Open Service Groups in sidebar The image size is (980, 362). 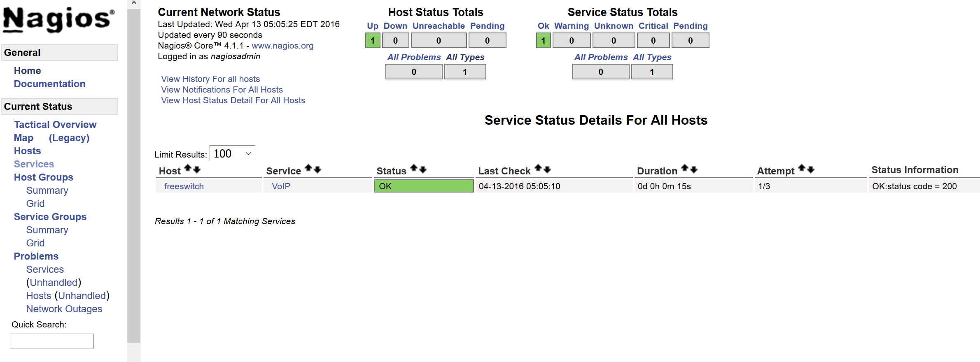click(50, 217)
